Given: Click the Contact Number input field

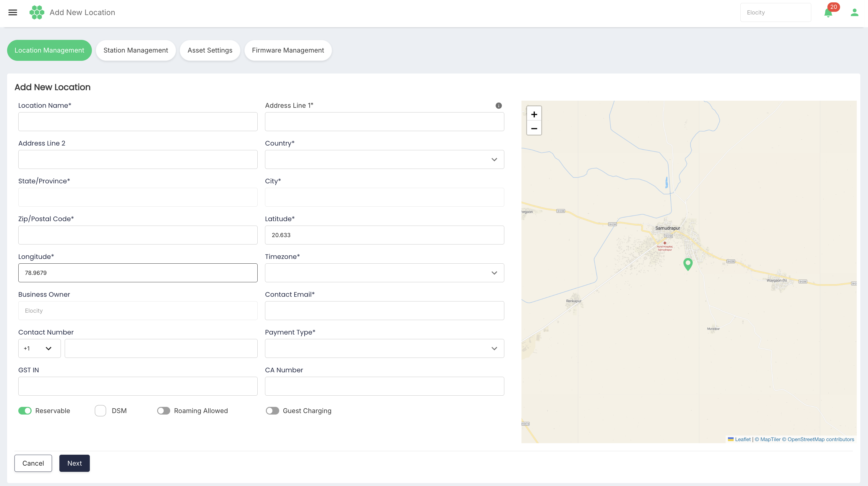Looking at the screenshot, I should click(161, 348).
